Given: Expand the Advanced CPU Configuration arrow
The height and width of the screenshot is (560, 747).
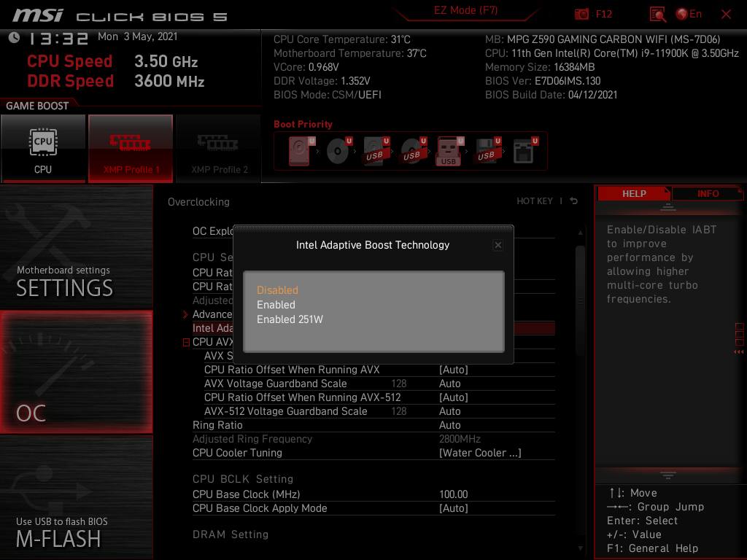Looking at the screenshot, I should (x=185, y=314).
